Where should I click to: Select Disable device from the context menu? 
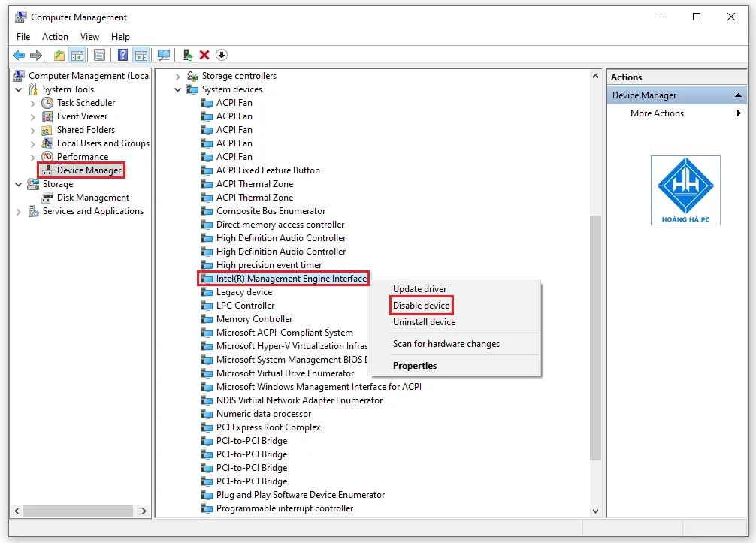[x=421, y=306]
